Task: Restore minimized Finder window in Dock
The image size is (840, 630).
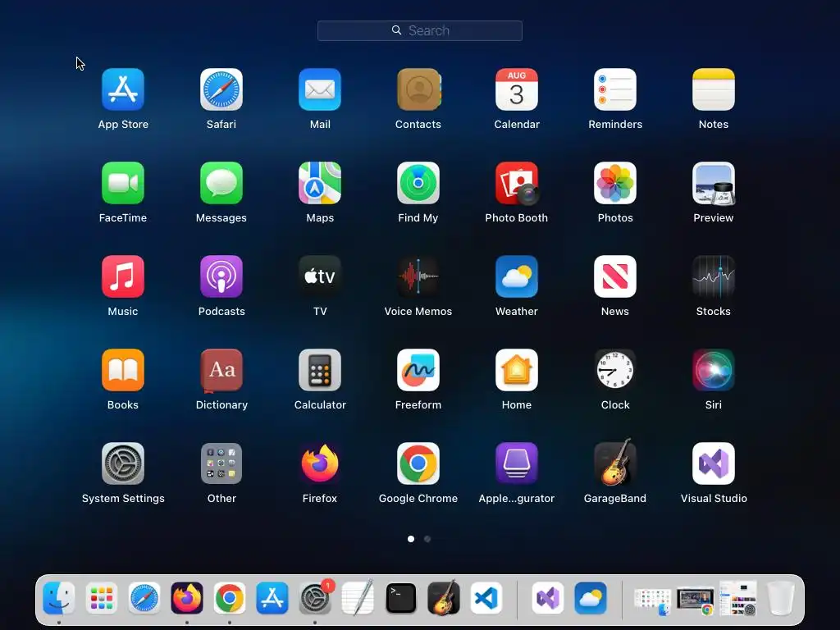Action: (x=652, y=601)
